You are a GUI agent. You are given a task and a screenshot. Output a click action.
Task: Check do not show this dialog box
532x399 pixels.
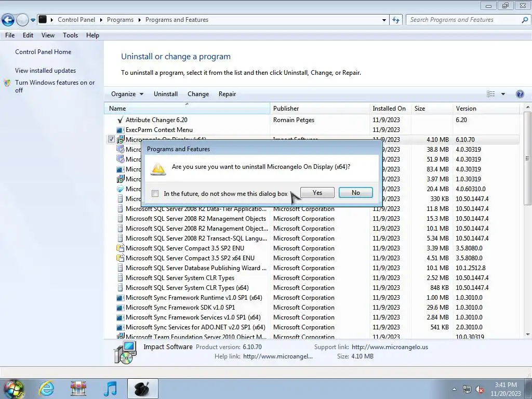(155, 194)
